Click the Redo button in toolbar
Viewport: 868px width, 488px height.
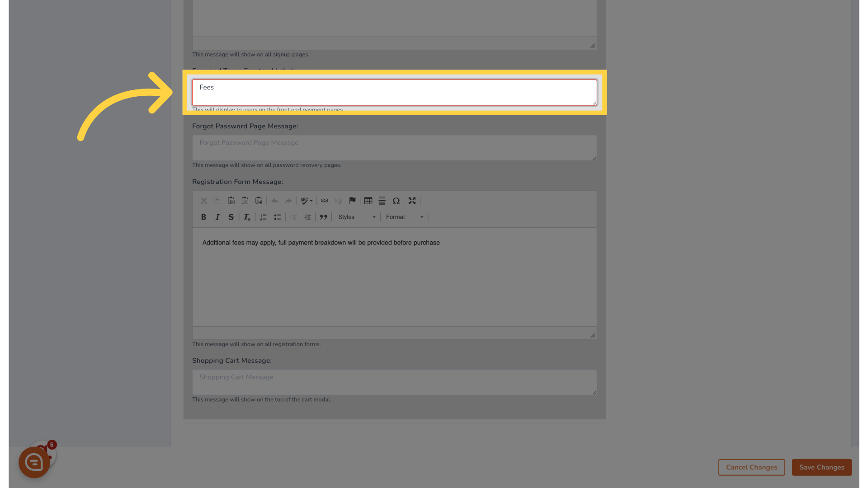click(288, 200)
